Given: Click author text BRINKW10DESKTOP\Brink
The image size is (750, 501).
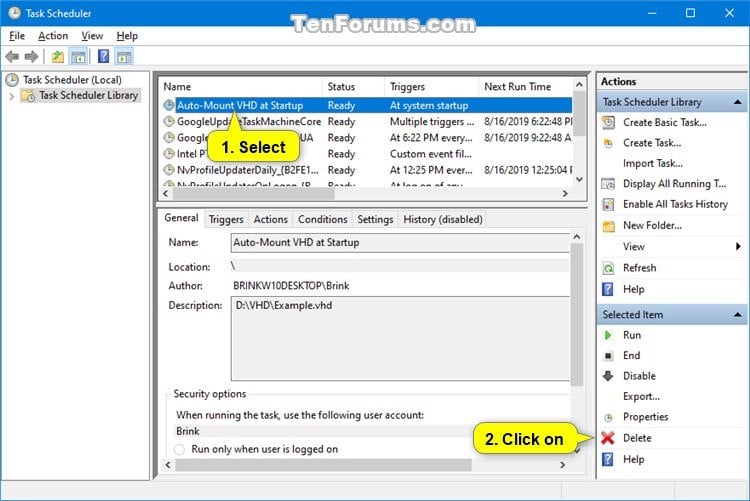Looking at the screenshot, I should (x=291, y=286).
